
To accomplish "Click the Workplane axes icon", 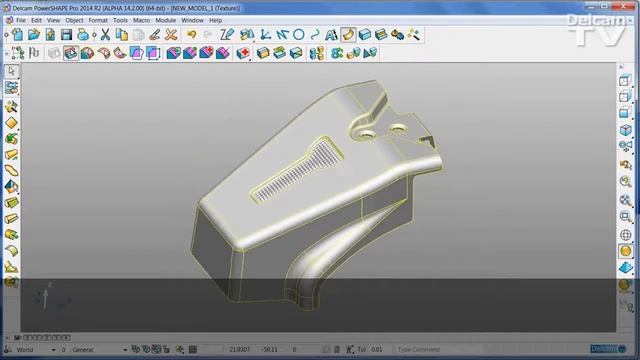I will 265,35.
